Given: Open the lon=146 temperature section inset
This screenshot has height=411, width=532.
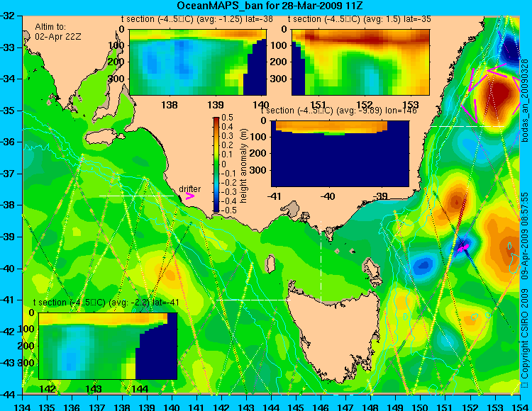Looking at the screenshot, I should tap(340, 154).
